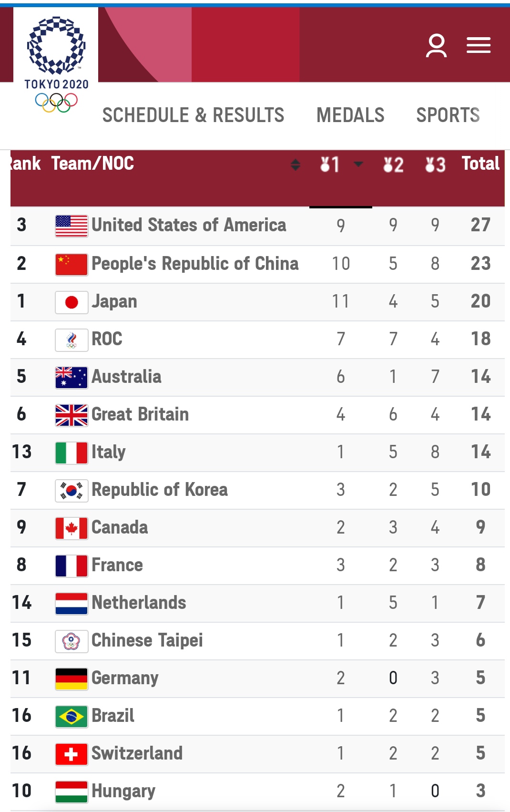Sort by bronze medals column

point(435,165)
